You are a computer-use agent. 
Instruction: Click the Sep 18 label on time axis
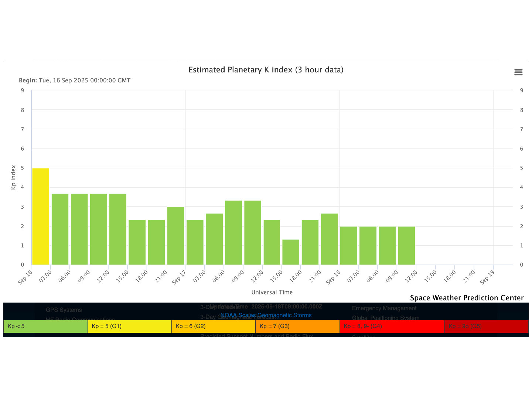tap(333, 277)
